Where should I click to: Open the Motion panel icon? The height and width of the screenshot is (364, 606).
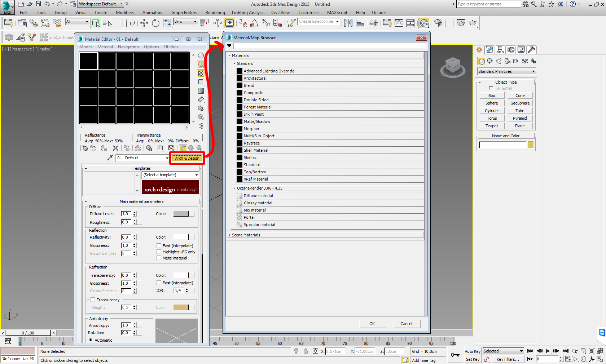511,50
